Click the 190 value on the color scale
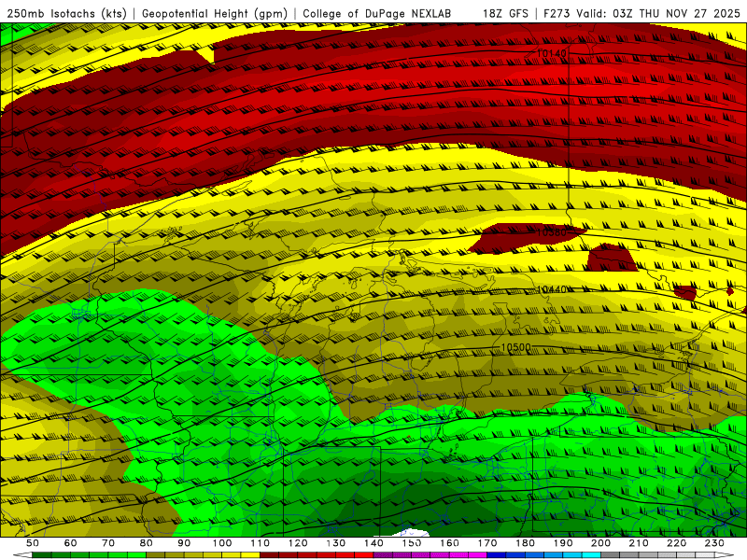This screenshot has height=560, width=747. point(563,543)
